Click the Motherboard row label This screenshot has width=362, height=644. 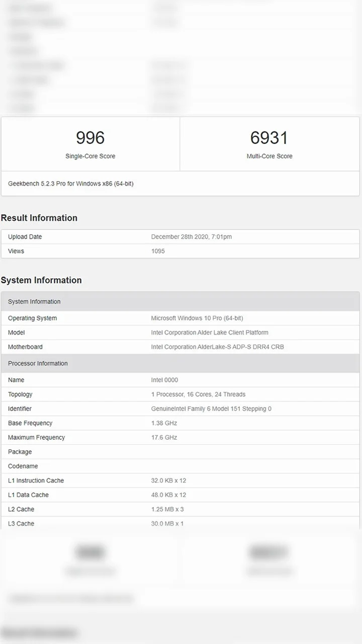coord(25,347)
